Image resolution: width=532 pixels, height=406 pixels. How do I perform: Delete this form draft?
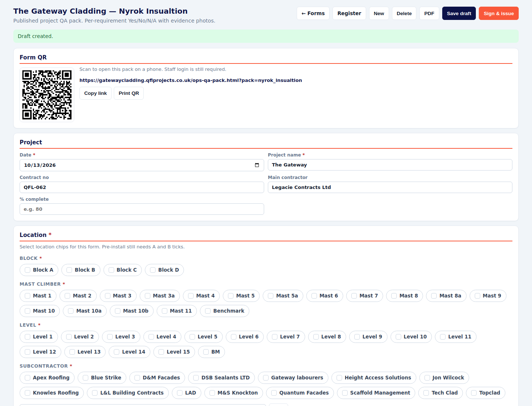pos(404,13)
